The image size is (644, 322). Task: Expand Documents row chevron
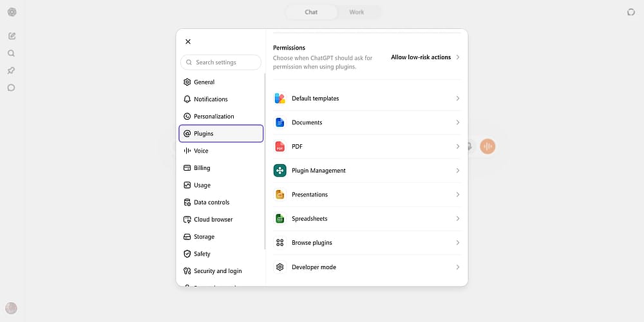[x=457, y=122]
